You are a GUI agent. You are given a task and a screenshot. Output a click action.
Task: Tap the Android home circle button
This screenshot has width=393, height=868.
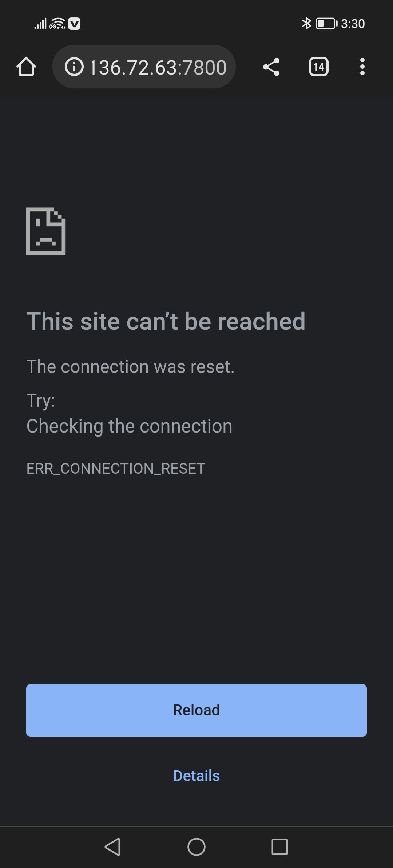196,847
